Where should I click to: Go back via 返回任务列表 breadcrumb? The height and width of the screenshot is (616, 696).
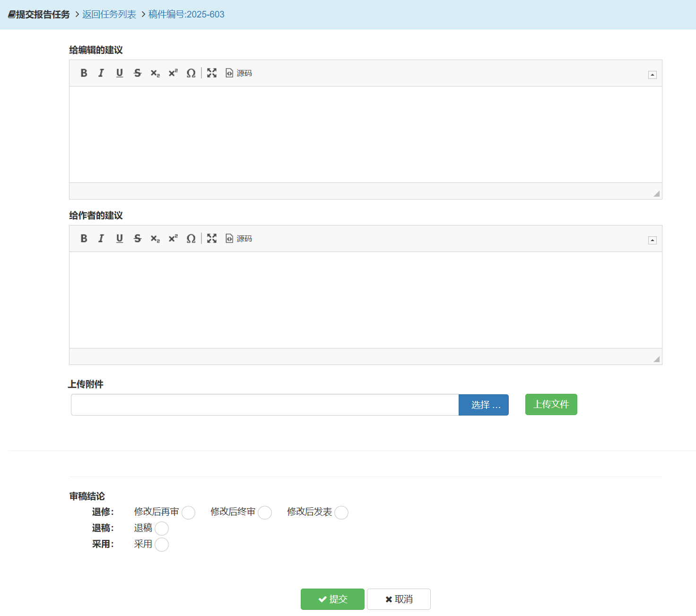[x=109, y=14]
